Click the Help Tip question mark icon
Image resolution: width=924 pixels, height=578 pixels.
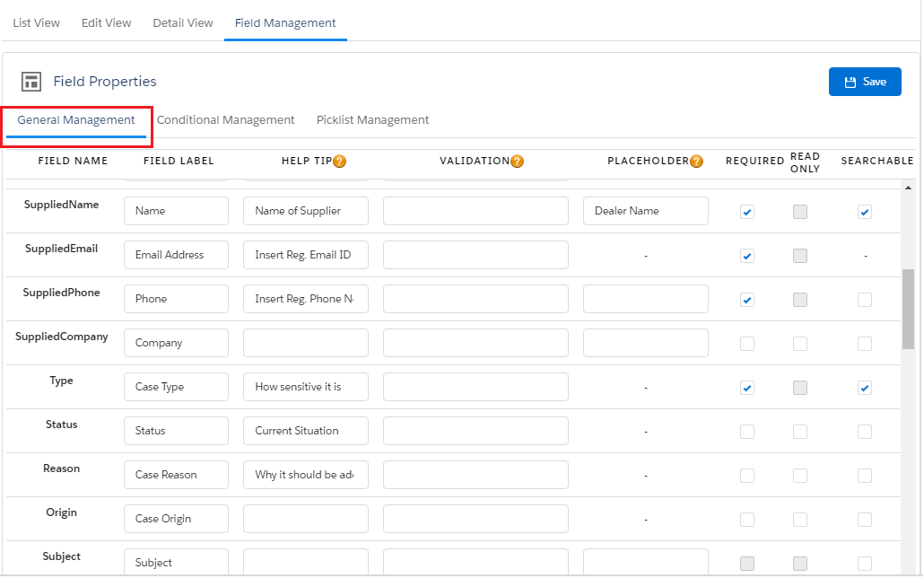pyautogui.click(x=339, y=162)
